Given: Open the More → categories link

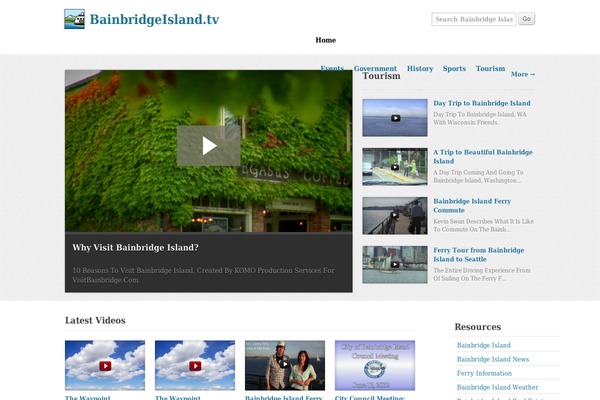Looking at the screenshot, I should click(x=523, y=74).
